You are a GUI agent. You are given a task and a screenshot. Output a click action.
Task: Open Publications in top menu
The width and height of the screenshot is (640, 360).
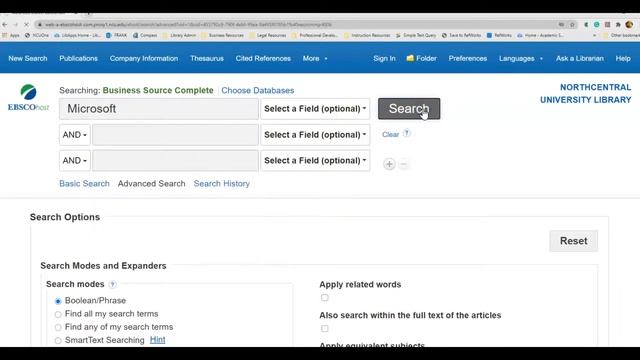[x=78, y=58]
